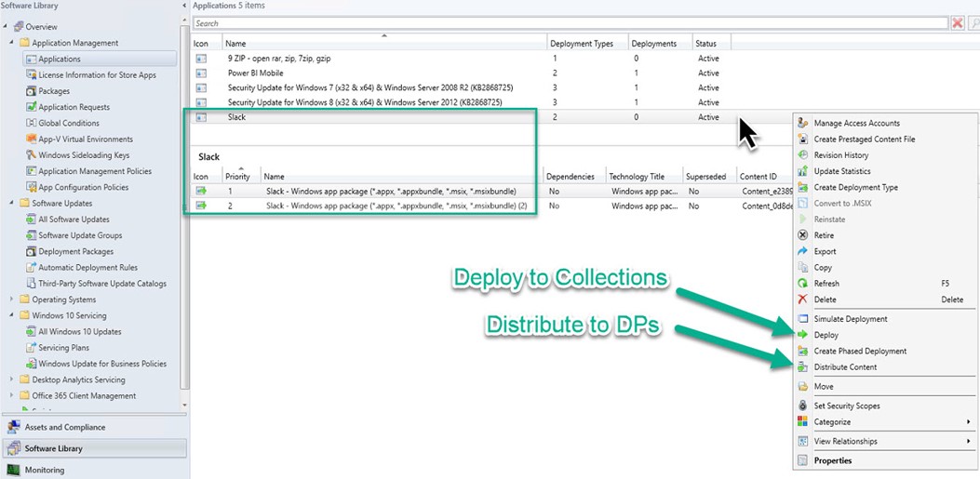
Task: Choose Create Phased Deployment from menu
Action: (x=860, y=352)
